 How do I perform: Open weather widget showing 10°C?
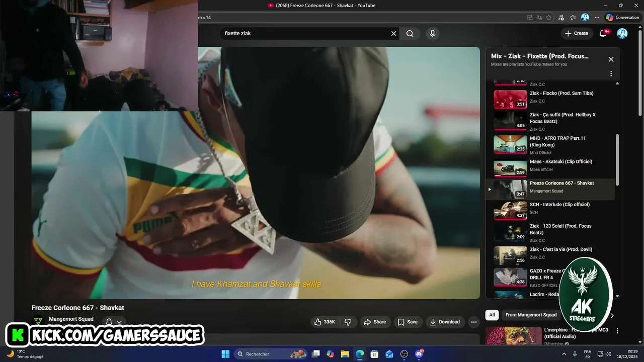point(25,354)
